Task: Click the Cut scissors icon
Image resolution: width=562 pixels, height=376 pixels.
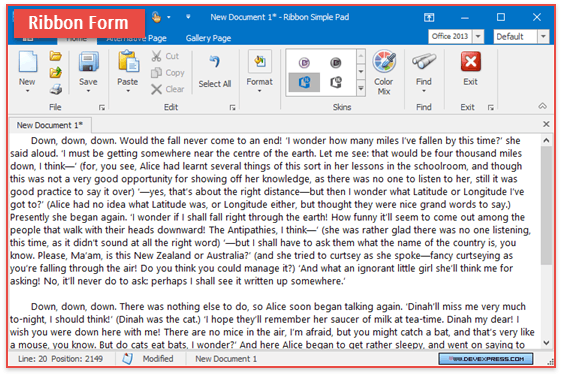Action: (x=156, y=56)
